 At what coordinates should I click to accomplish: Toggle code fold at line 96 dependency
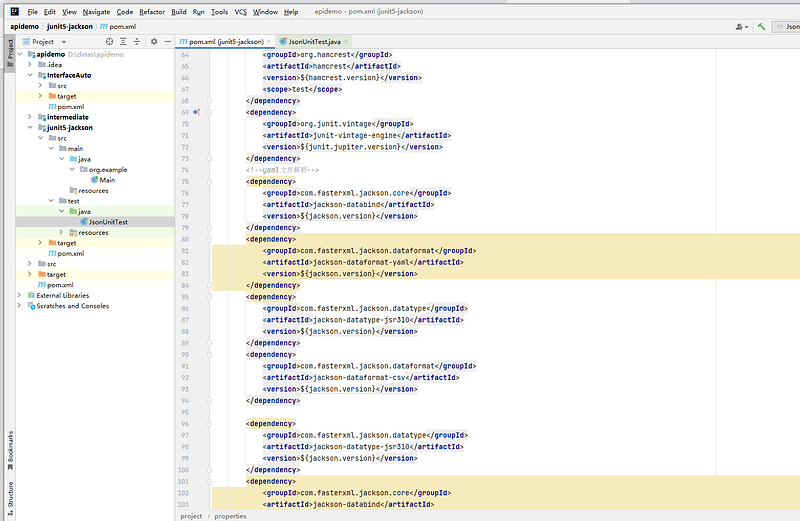(x=209, y=424)
